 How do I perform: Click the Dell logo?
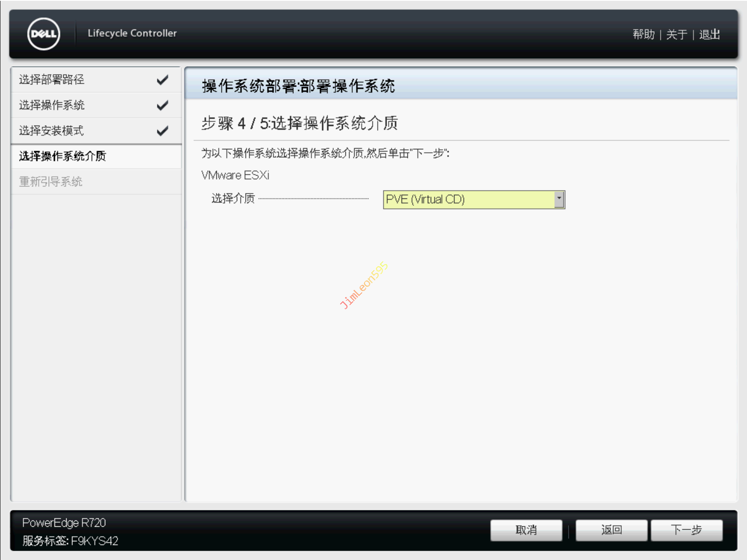[x=44, y=34]
